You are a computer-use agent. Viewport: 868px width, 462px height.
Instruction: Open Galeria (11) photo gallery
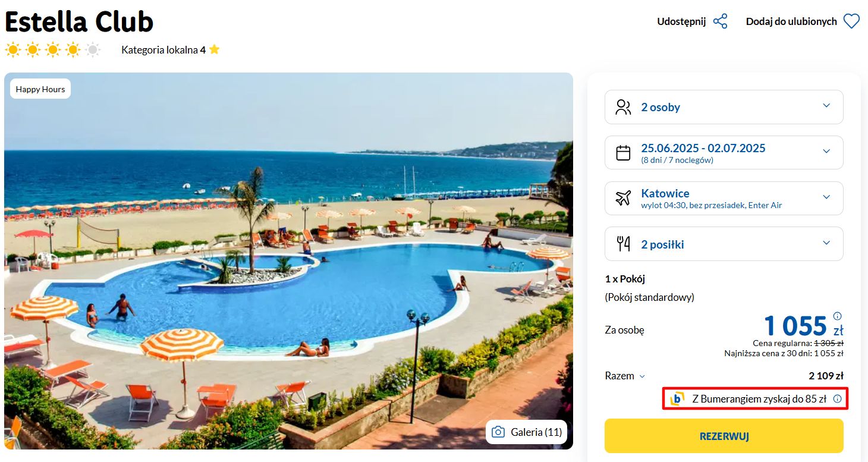coord(526,432)
